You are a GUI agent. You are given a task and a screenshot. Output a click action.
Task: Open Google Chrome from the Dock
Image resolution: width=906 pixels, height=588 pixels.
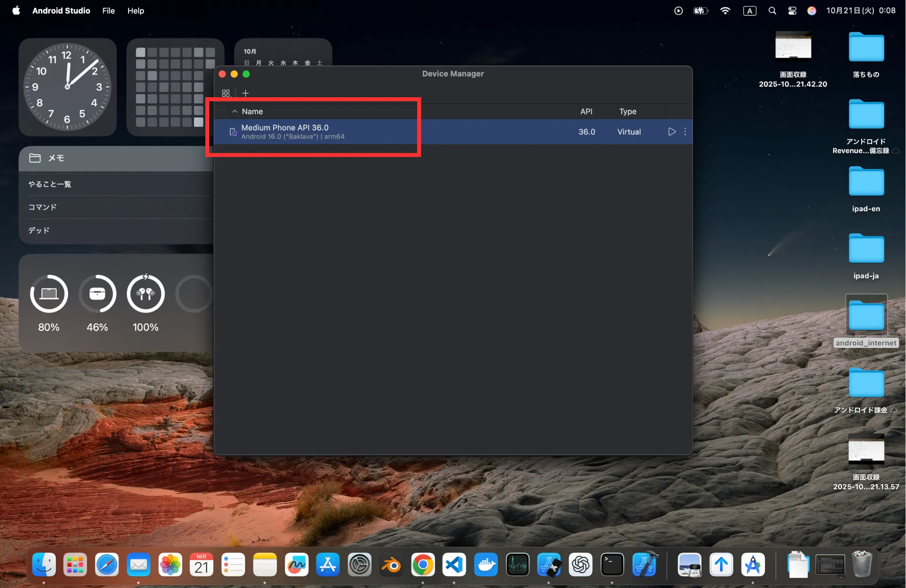coord(422,565)
